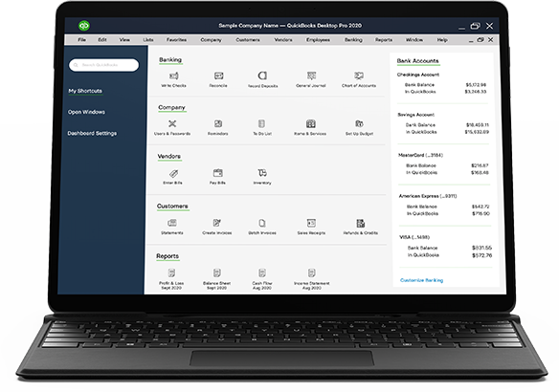Image resolution: width=559 pixels, height=392 pixels.
Task: Click the Checkings Account heading
Action: [418, 75]
